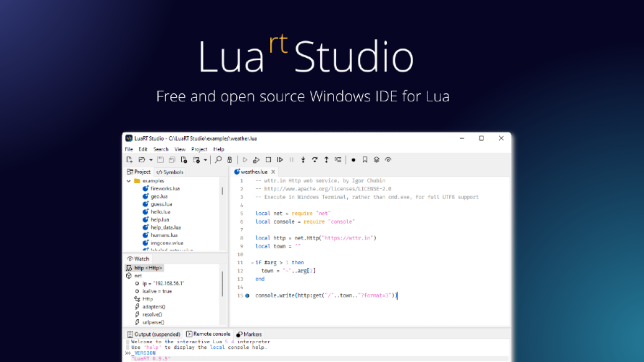Open help.lua in the project tree
This screenshot has width=644, height=362.
pyautogui.click(x=160, y=220)
